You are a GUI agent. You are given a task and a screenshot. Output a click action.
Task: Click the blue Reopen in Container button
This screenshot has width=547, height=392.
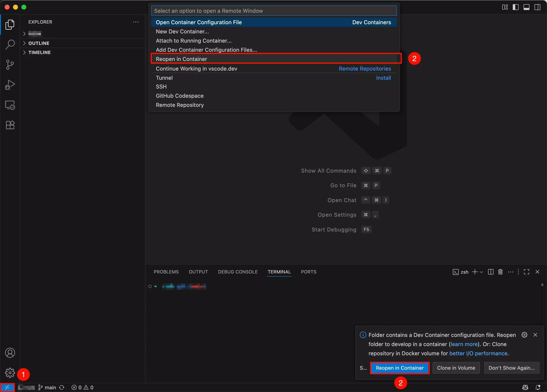pos(400,368)
